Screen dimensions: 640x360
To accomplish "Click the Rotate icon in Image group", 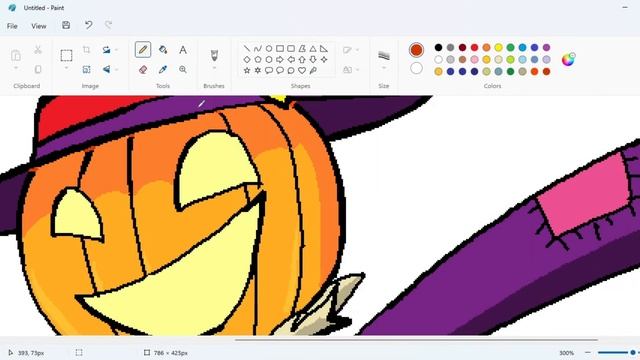I will pos(107,50).
